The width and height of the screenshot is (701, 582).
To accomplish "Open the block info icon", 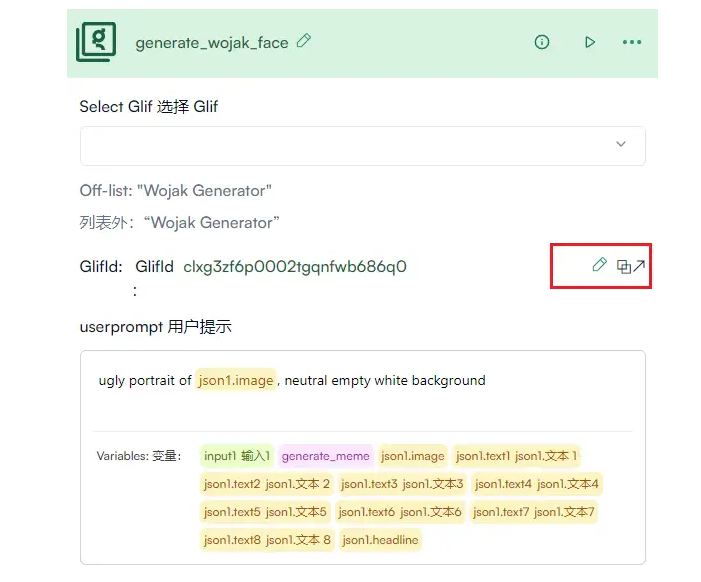I will (x=542, y=42).
